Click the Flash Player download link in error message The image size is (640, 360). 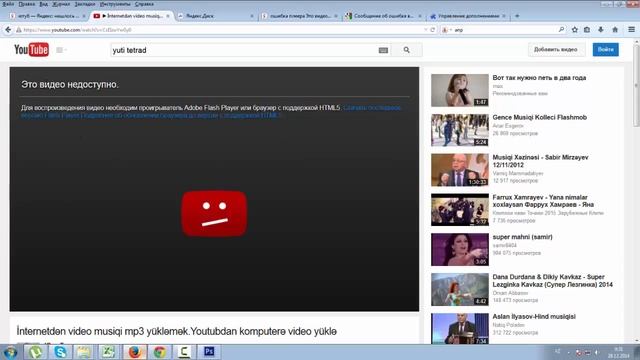(x=211, y=111)
